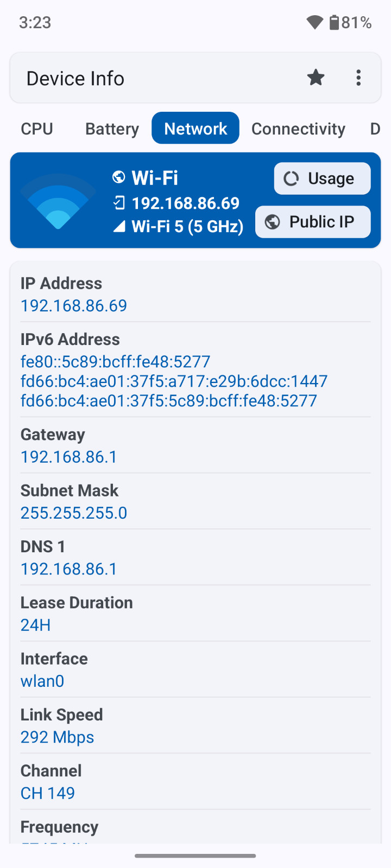Screen dimensions: 391x868
Task: Show the Public IP
Action: click(x=313, y=222)
